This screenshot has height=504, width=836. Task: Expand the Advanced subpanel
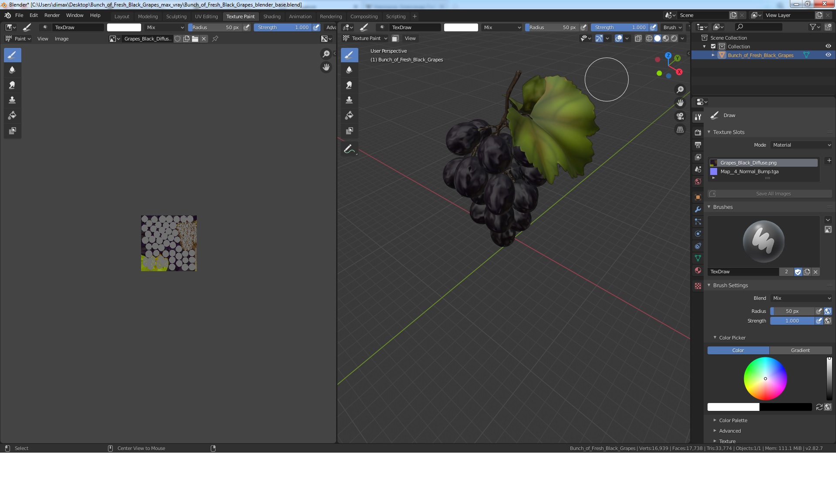point(715,431)
